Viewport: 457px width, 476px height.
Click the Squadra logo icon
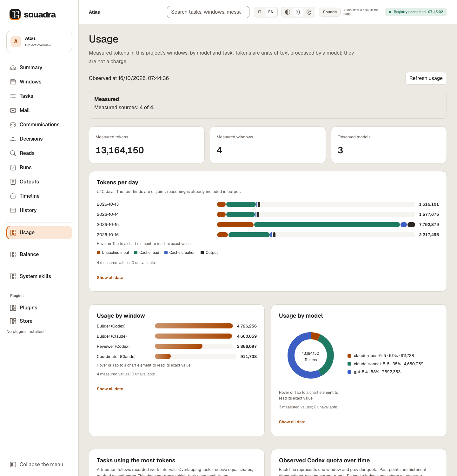pos(15,14)
